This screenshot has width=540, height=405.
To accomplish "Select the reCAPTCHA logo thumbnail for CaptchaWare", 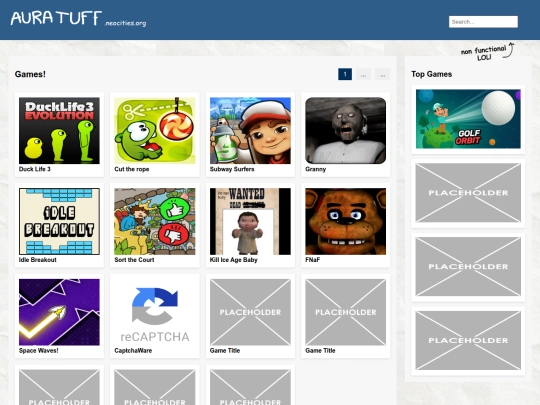I will (155, 312).
